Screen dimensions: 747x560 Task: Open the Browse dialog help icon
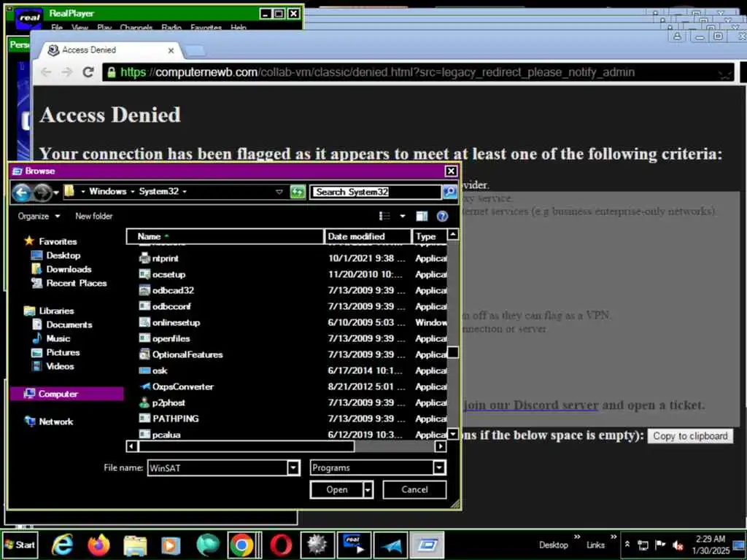(x=442, y=217)
